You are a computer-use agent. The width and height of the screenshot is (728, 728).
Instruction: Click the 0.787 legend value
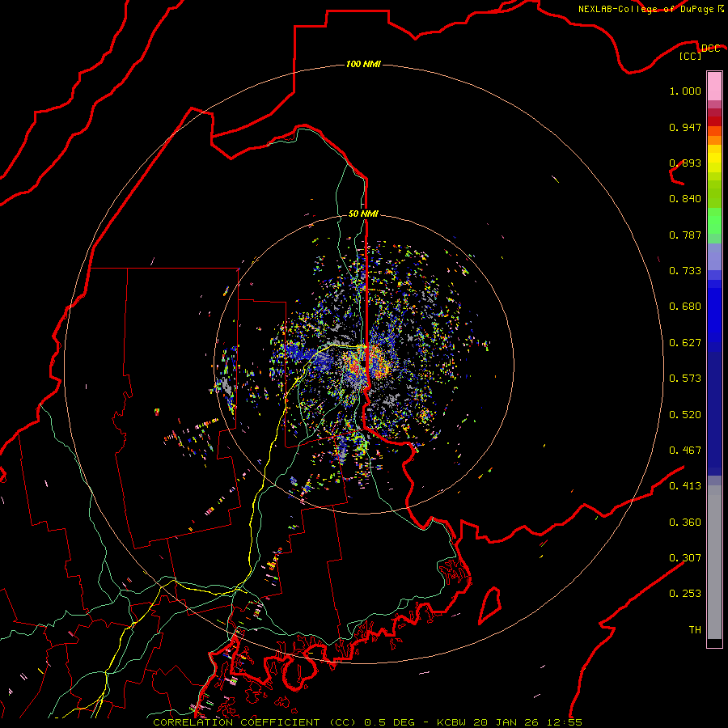point(685,235)
